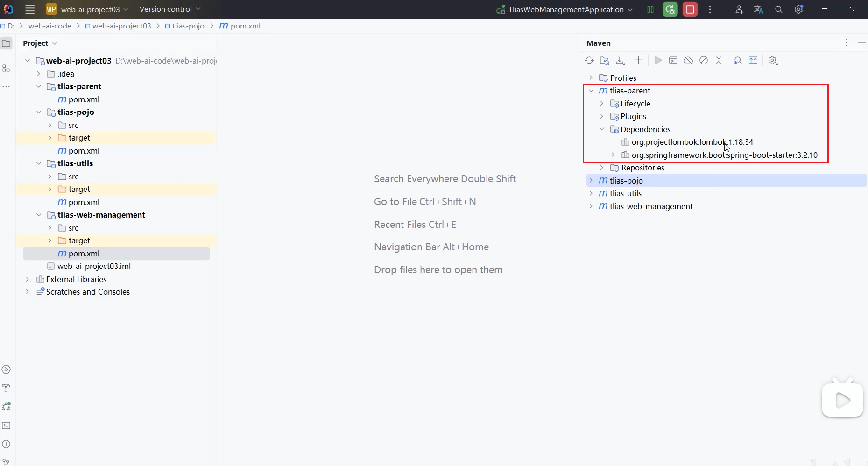This screenshot has width=868, height=466.
Task: Open the Services tool window icon
Action: click(6, 370)
